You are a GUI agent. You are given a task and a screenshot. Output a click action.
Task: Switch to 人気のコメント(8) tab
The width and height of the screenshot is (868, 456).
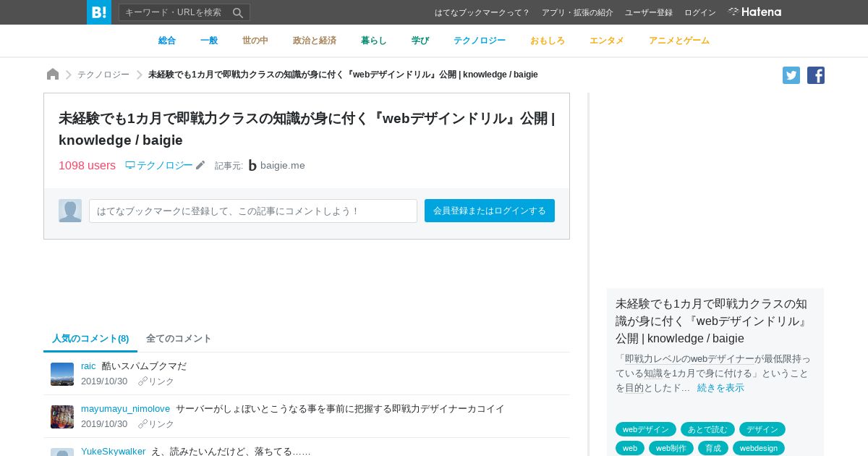[x=90, y=338]
